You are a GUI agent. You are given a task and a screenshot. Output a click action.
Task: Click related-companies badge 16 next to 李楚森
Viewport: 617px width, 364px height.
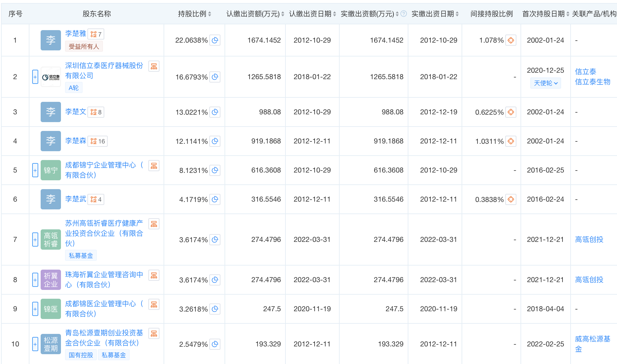[98, 141]
